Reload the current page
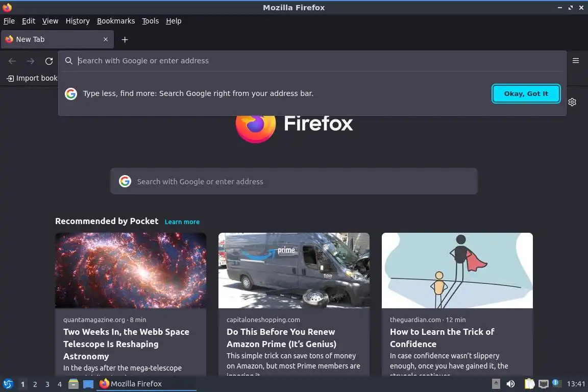588x392 pixels. 49,61
